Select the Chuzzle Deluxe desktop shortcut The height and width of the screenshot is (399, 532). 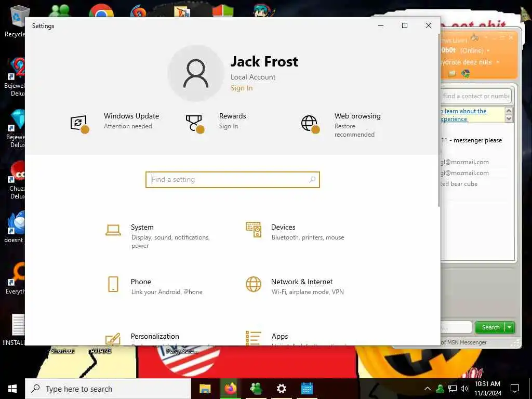pyautogui.click(x=16, y=180)
